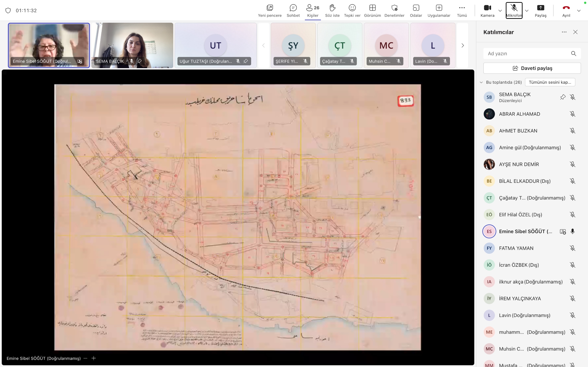
Task: Open the Uygulamalar apps menu
Action: click(439, 11)
